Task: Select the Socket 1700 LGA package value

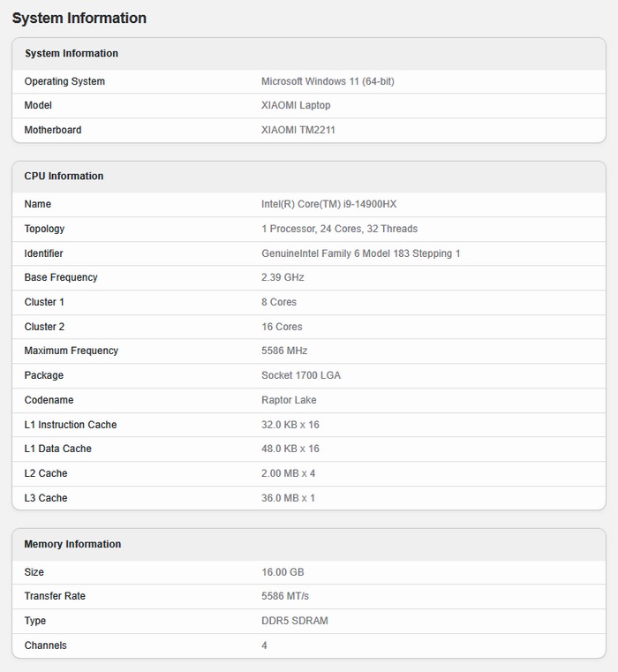Action: (x=301, y=375)
